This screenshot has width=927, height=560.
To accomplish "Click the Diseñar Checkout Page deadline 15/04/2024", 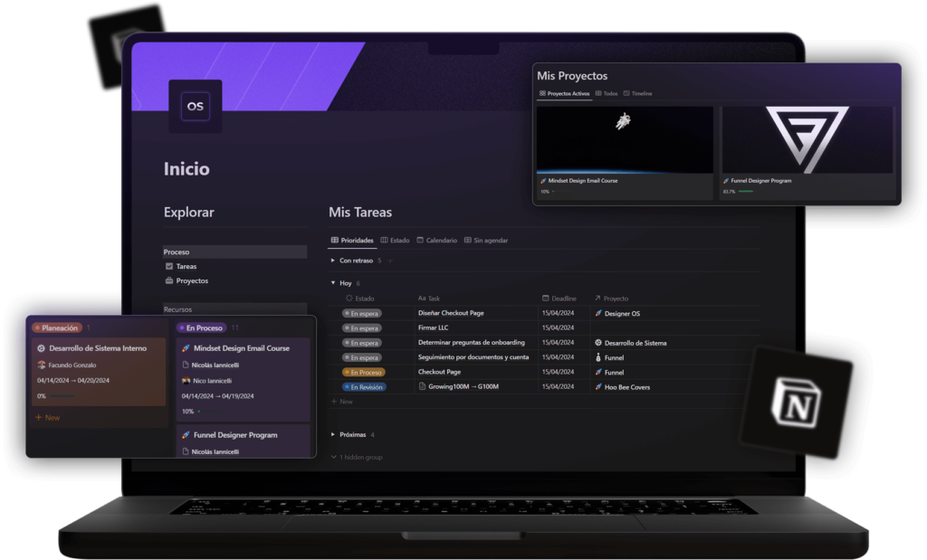I will click(x=558, y=313).
